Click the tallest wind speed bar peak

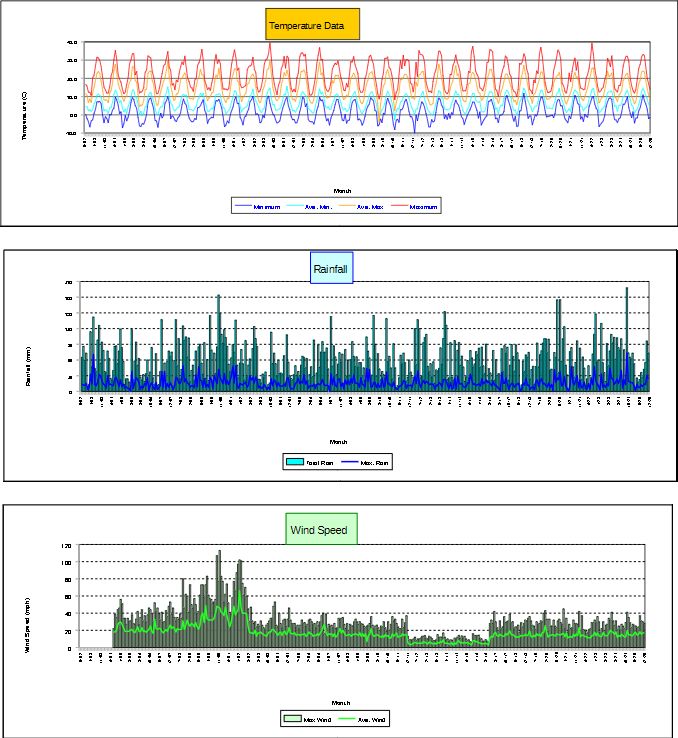point(219,553)
